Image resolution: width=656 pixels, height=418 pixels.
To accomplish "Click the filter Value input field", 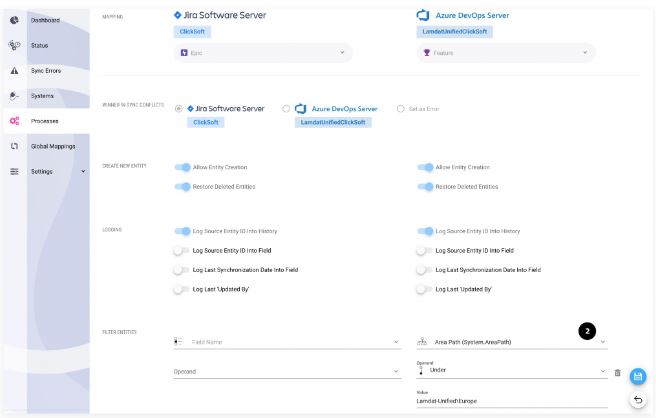I will click(512, 400).
